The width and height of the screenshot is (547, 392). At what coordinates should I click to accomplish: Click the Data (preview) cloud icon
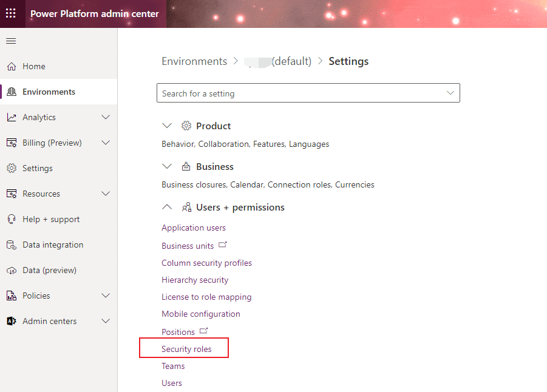pyautogui.click(x=12, y=270)
